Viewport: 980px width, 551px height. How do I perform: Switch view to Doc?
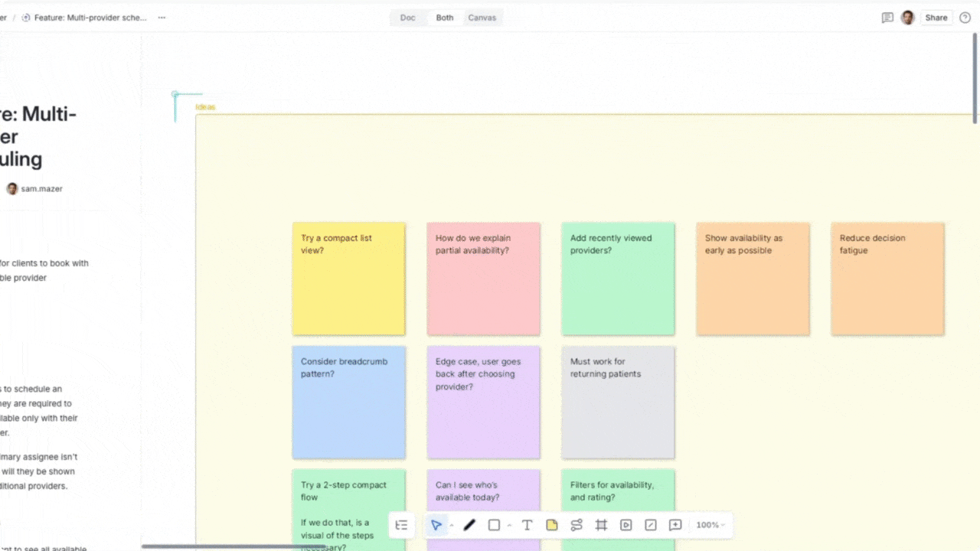[407, 18]
